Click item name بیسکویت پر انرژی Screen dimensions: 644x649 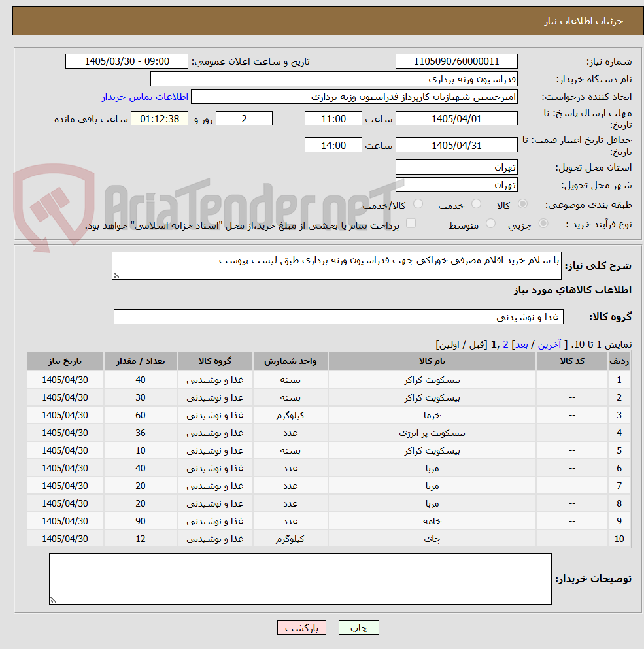coord(432,433)
